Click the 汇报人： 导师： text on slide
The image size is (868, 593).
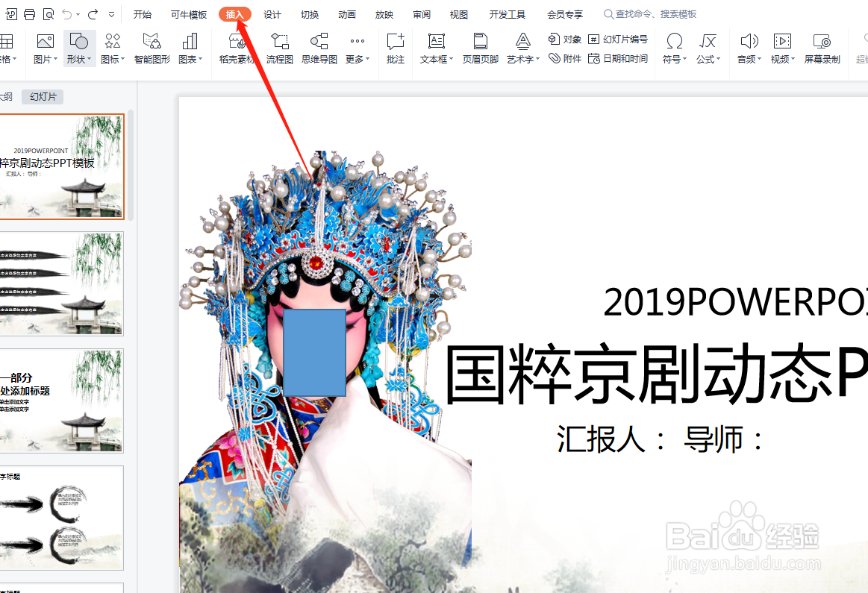click(x=661, y=440)
